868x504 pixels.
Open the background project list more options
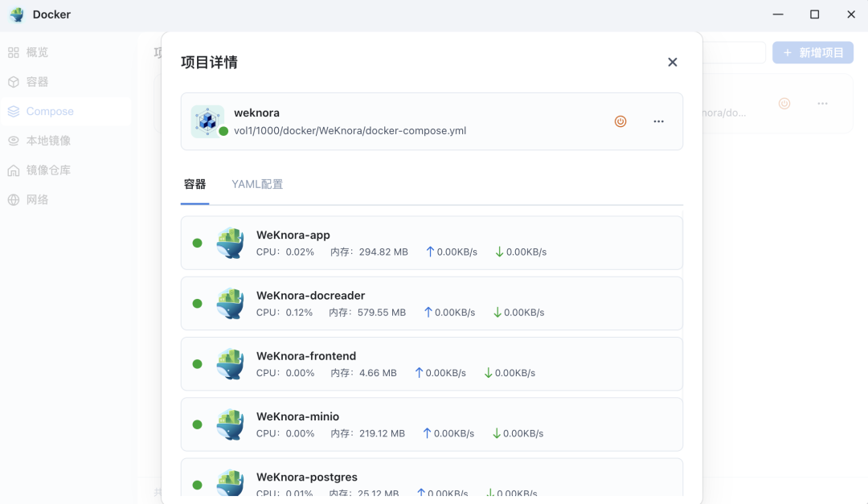click(x=823, y=104)
